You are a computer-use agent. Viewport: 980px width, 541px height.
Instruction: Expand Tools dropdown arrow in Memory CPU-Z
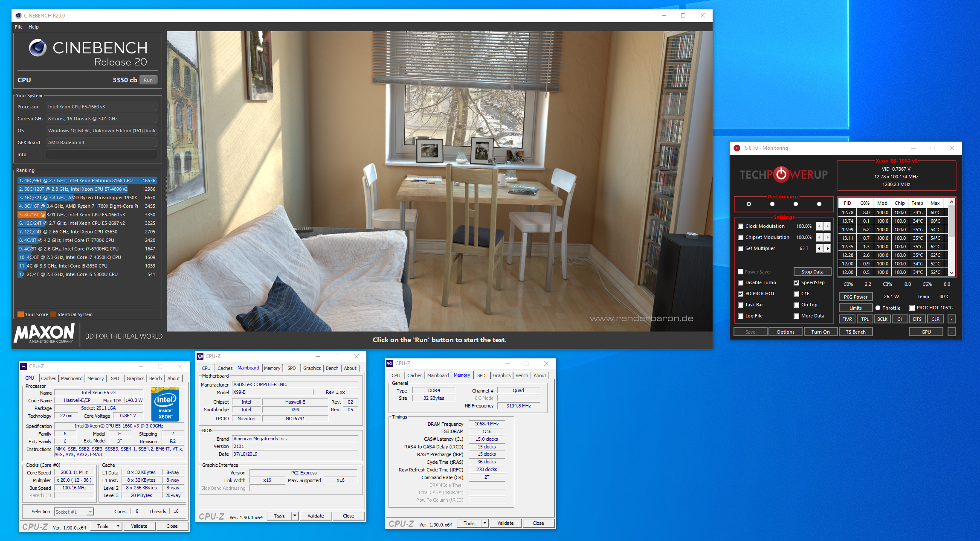pyautogui.click(x=484, y=523)
